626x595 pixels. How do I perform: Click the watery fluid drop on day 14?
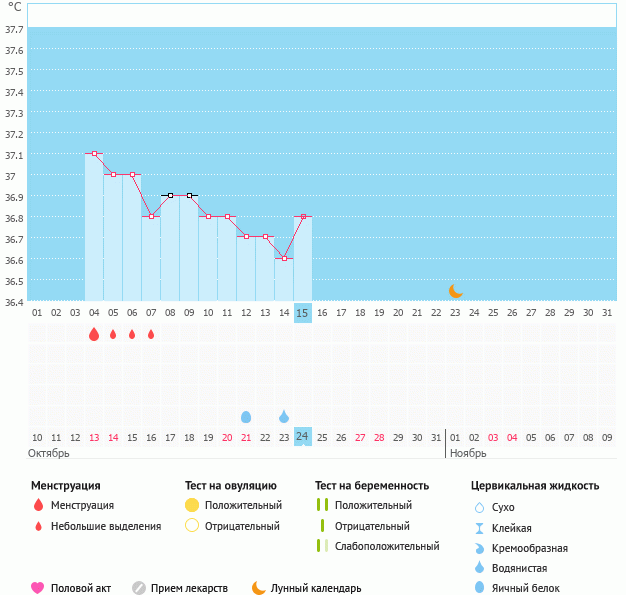point(284,416)
